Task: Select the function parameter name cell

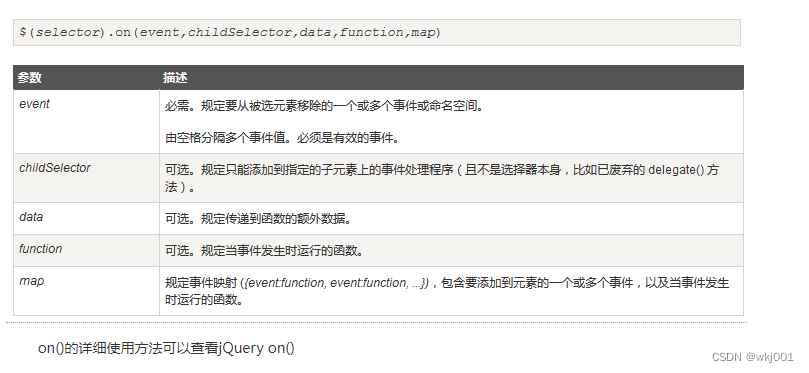Action: point(86,251)
